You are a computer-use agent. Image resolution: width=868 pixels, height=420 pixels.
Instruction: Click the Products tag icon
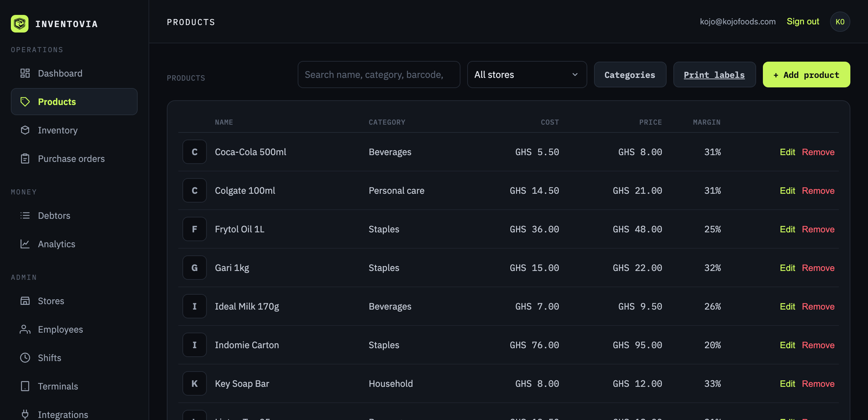(x=25, y=102)
